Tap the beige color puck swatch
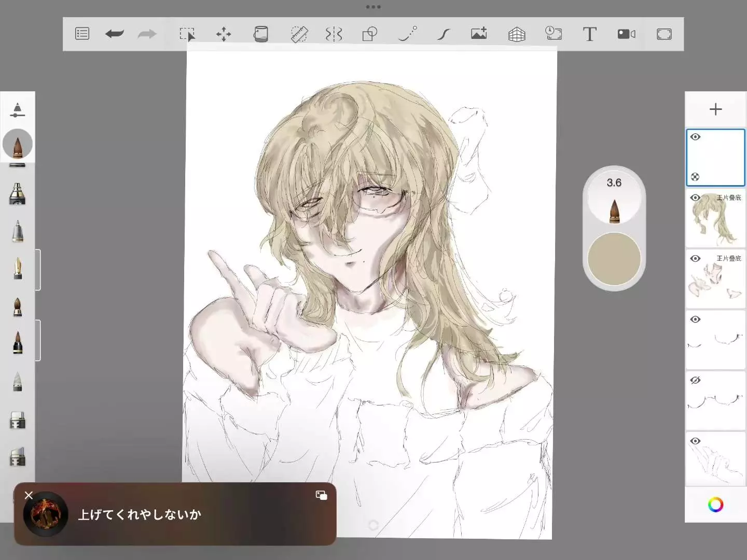Screen dimensions: 747x560 tap(614, 259)
